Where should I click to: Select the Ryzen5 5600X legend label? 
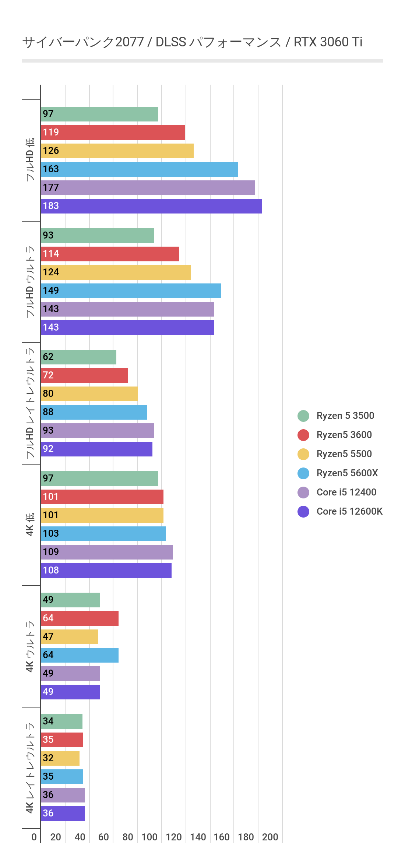pos(347,473)
